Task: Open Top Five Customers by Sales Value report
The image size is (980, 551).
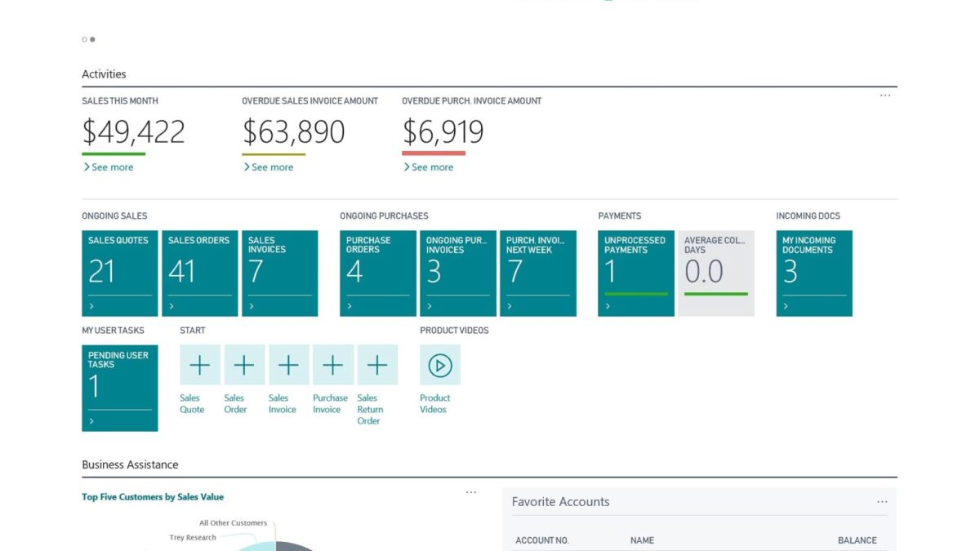Action: click(153, 496)
